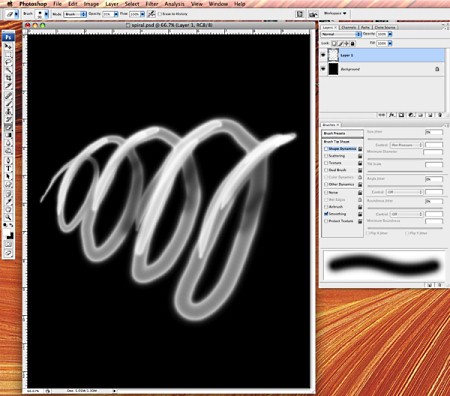Select the Eraser tool in toolbox
Screen dimensions: 450x396
[x=8, y=128]
